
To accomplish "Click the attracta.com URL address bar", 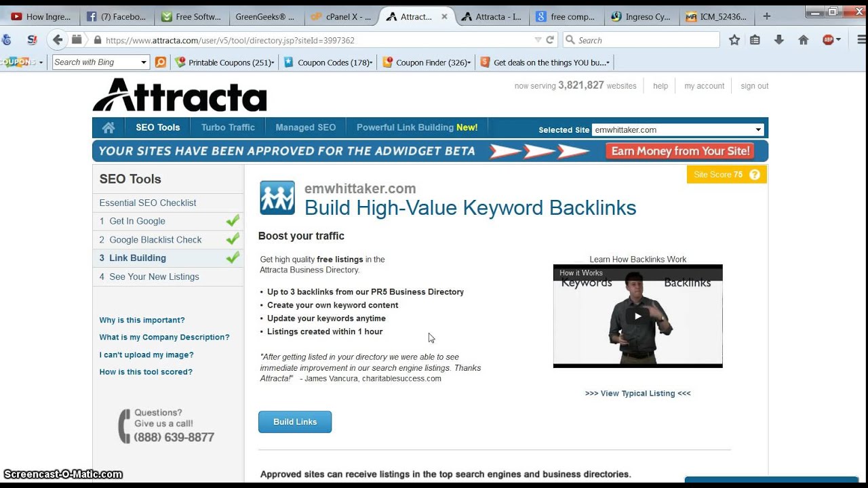I will point(319,40).
